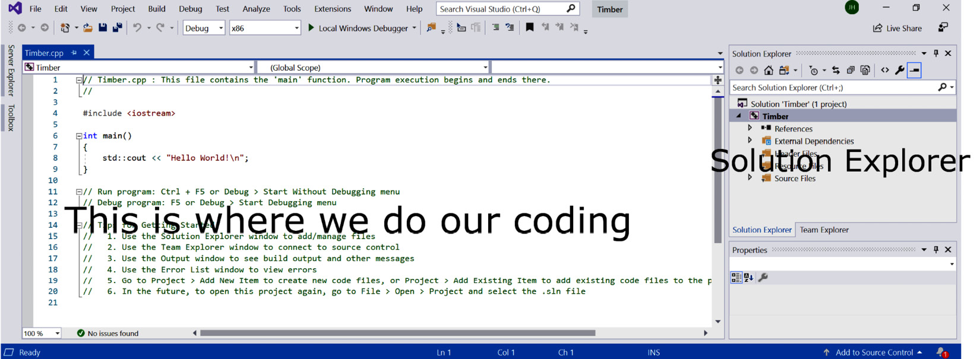Toggle auto-hide pin on Solution Explorer panel

coord(936,53)
